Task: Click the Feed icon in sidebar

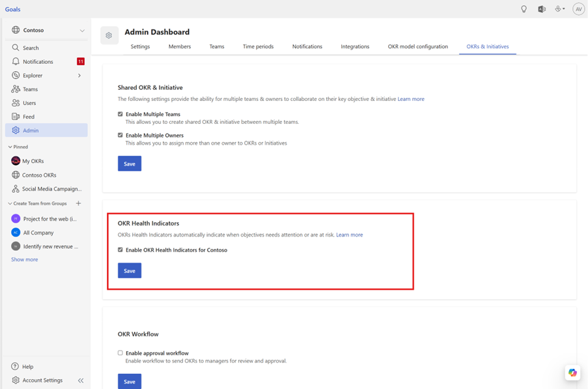Action: tap(16, 117)
